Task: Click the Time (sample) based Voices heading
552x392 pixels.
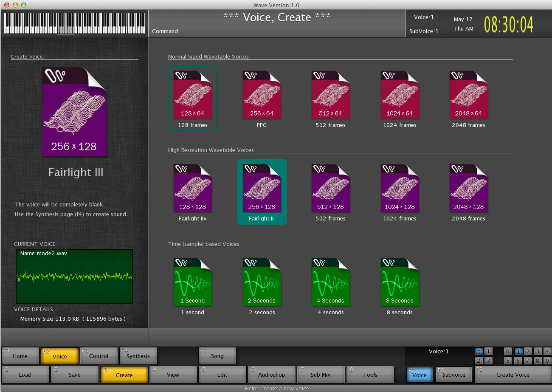Action: point(203,244)
